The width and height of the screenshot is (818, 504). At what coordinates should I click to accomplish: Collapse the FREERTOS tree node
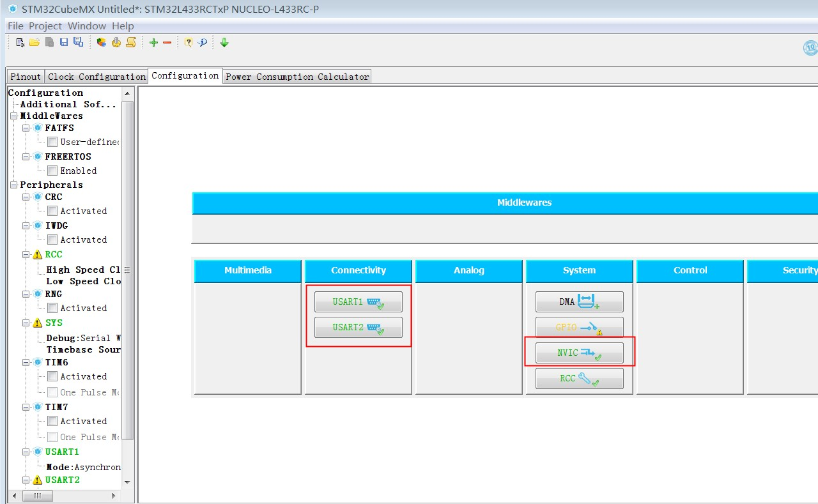(26, 157)
